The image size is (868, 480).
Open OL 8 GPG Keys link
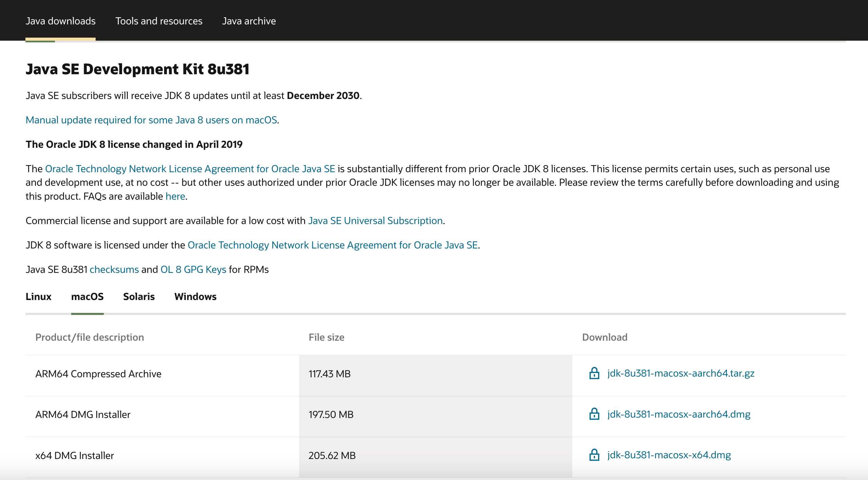pyautogui.click(x=193, y=269)
